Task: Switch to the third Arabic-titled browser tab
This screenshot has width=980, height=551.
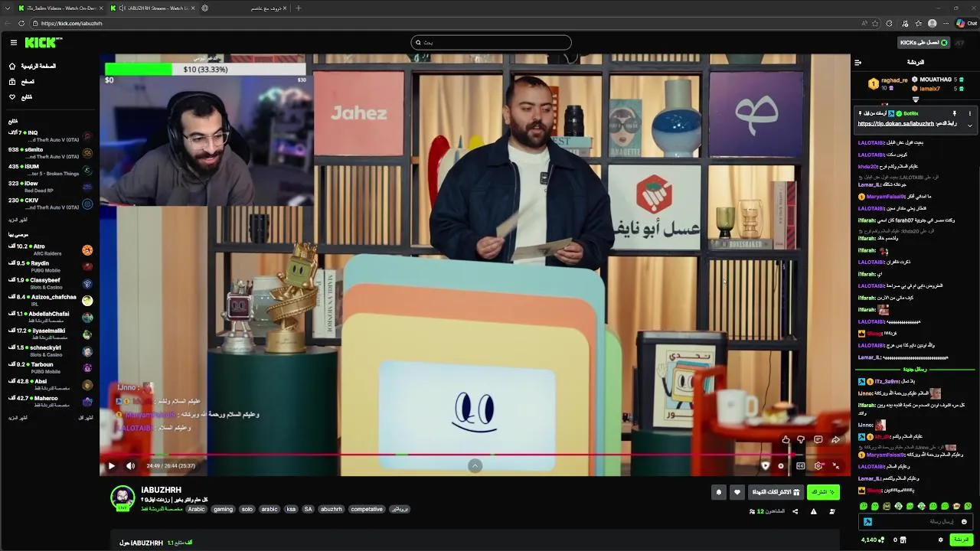Action: [243, 8]
